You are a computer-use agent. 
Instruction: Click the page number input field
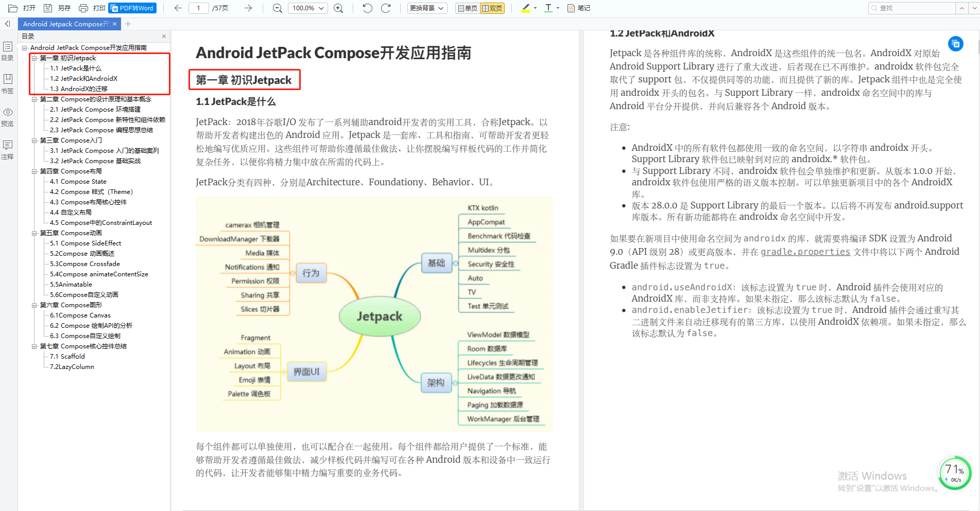click(198, 8)
